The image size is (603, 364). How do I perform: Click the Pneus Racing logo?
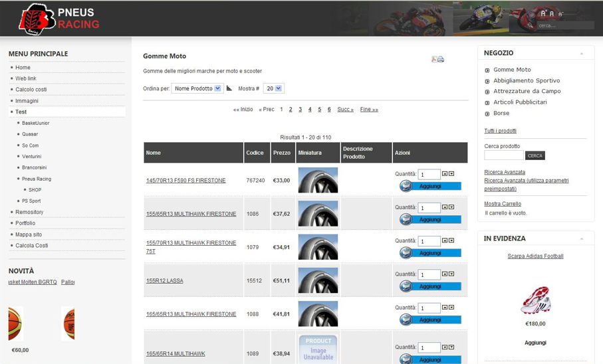(x=59, y=19)
